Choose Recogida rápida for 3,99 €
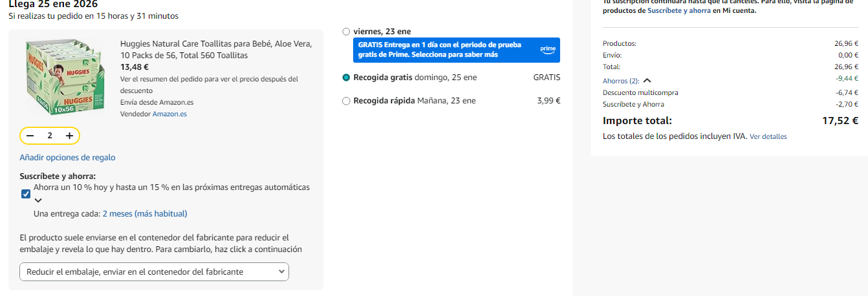Image resolution: width=868 pixels, height=296 pixels. click(346, 101)
